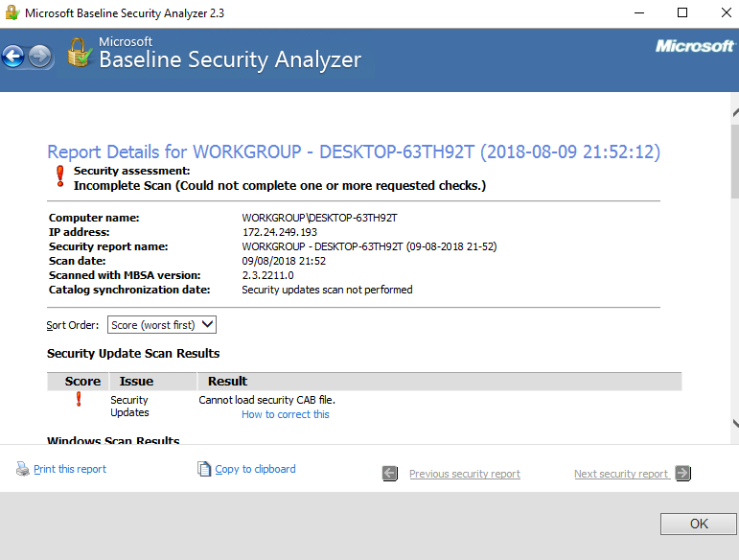
Task: Click the title bar application icon
Action: coord(12,12)
